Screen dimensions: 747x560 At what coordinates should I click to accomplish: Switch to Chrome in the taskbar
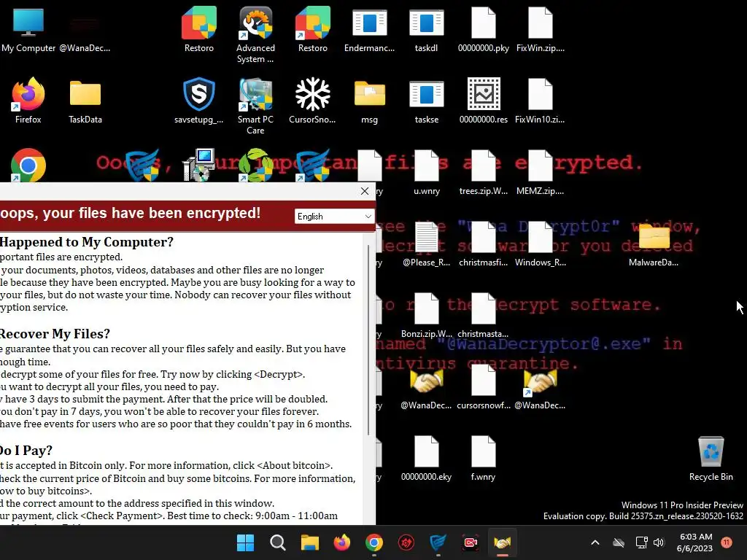tap(374, 542)
